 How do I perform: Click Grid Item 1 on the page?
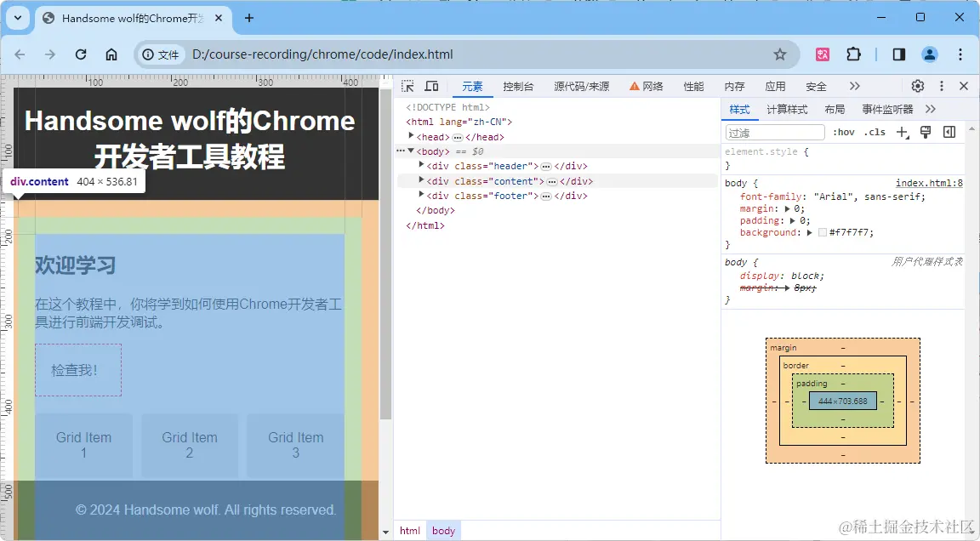click(x=83, y=446)
